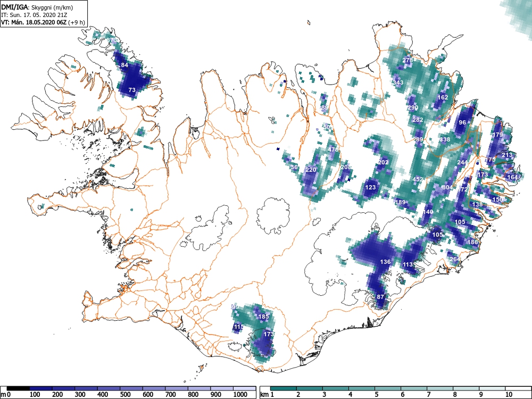Click the map value 452
The height and width of the screenshot is (399, 532).
tap(418, 179)
